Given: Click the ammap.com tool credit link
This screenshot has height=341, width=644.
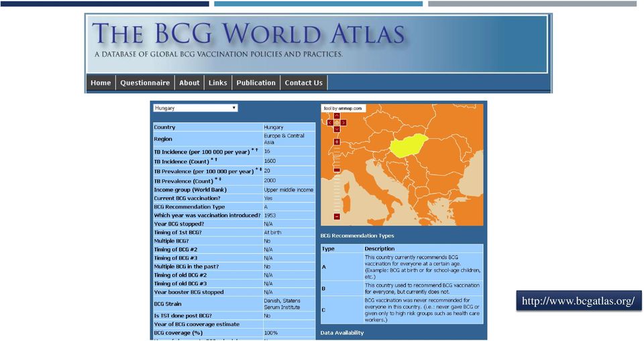Looking at the screenshot, I should point(343,109).
